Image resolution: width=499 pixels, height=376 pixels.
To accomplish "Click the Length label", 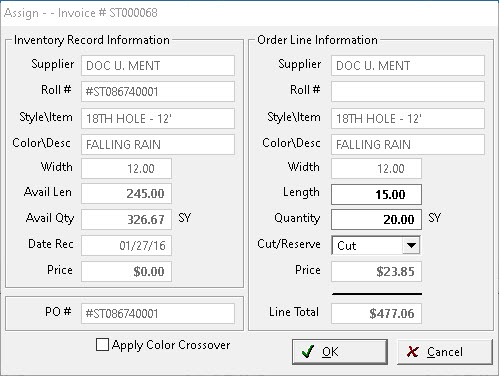I will [x=301, y=193].
